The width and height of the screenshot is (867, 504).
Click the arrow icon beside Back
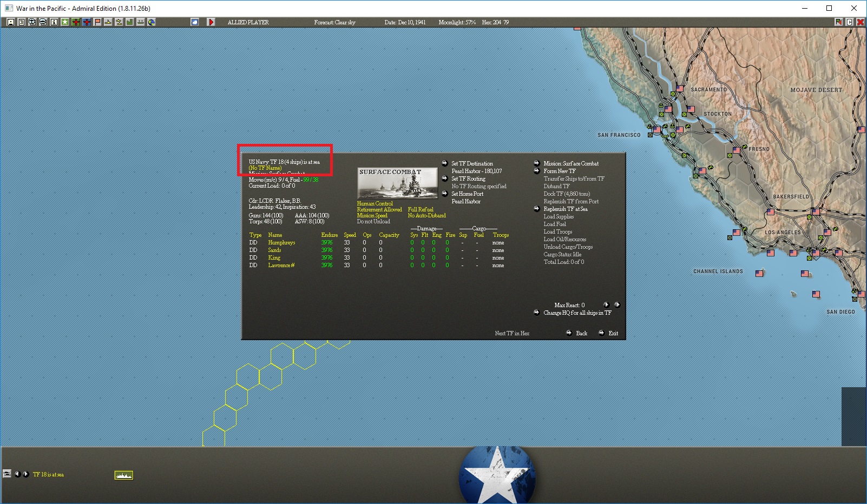pyautogui.click(x=569, y=333)
